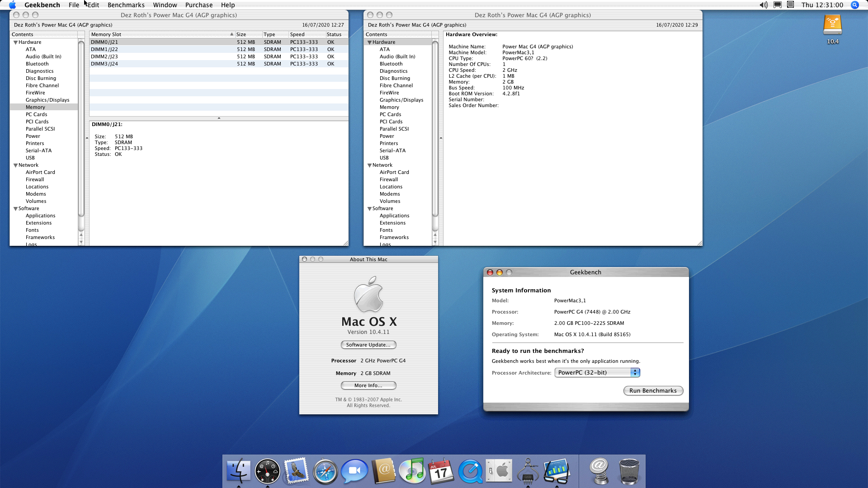Open the Apple menu
The height and width of the screenshot is (488, 868).
tap(12, 5)
